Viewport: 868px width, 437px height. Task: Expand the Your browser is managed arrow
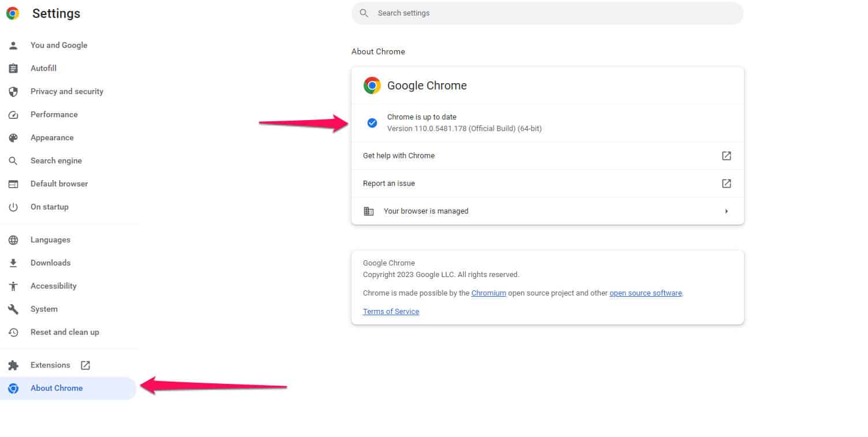(726, 211)
